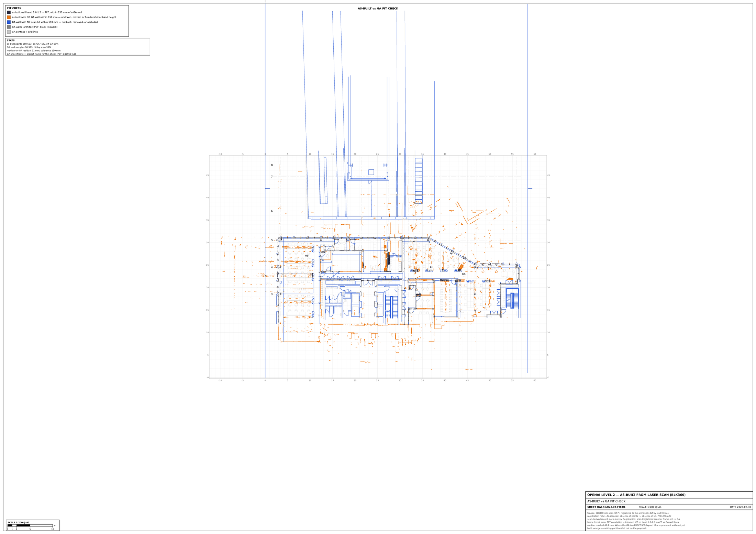Click the grey GA walls legend swatch
The image size is (756, 534).
click(x=9, y=27)
